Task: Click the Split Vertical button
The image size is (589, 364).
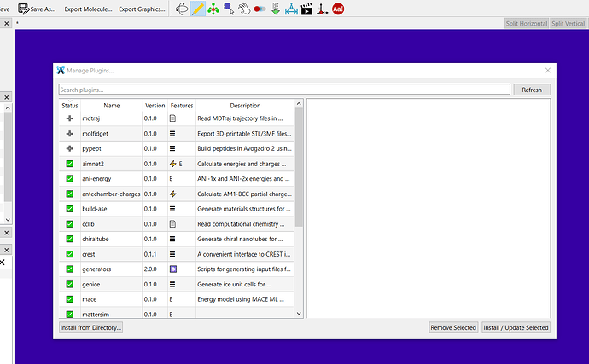Action: pyautogui.click(x=569, y=23)
